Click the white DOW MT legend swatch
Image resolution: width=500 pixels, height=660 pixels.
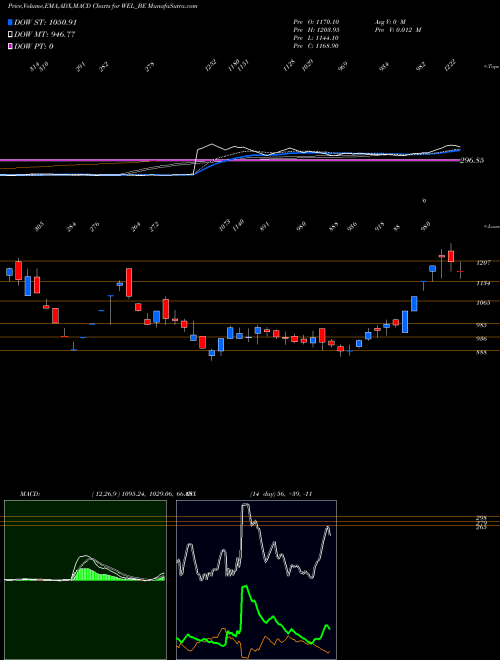[11, 35]
